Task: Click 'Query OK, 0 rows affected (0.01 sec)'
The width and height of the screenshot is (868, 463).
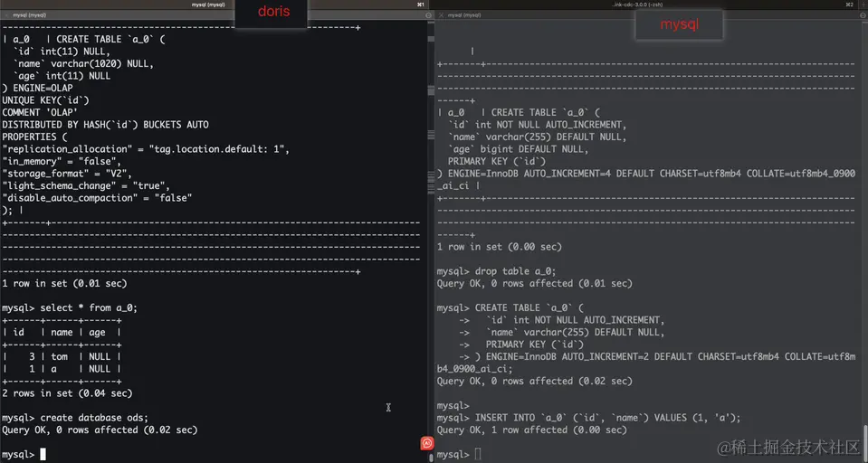Action: pyautogui.click(x=535, y=283)
